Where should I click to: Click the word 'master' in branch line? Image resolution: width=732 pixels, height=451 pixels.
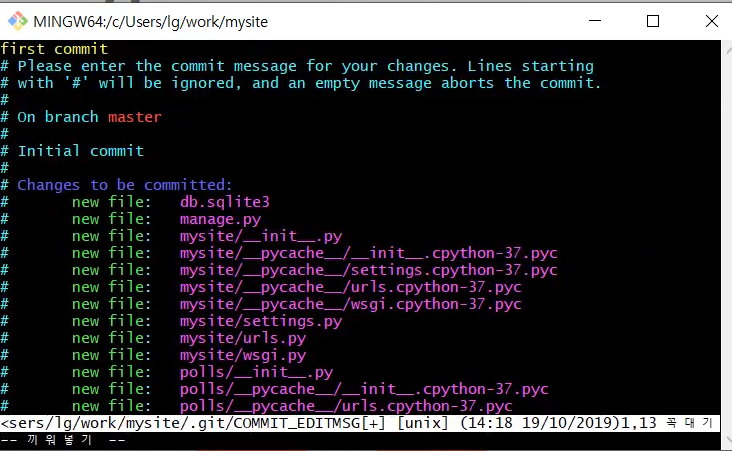pyautogui.click(x=134, y=117)
